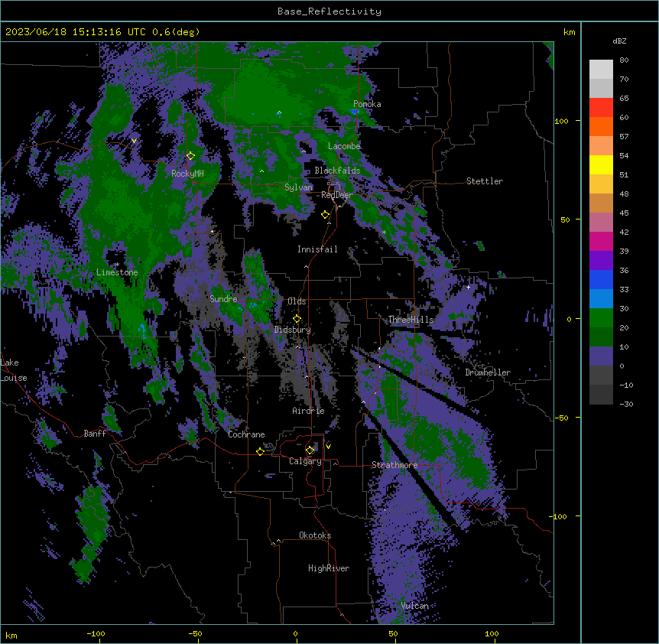The height and width of the screenshot is (644, 659).
Task: Click the Innisfail city label
Action: 317,249
